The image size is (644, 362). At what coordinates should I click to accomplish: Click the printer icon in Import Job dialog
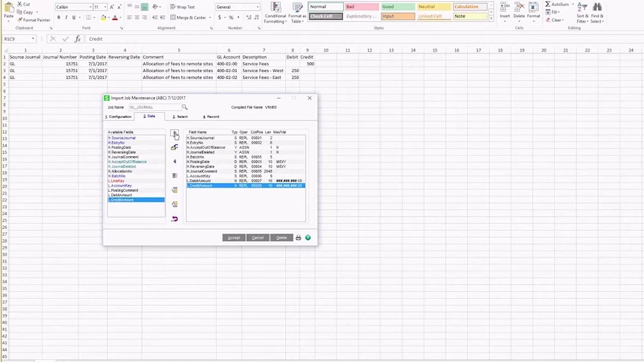pos(298,237)
